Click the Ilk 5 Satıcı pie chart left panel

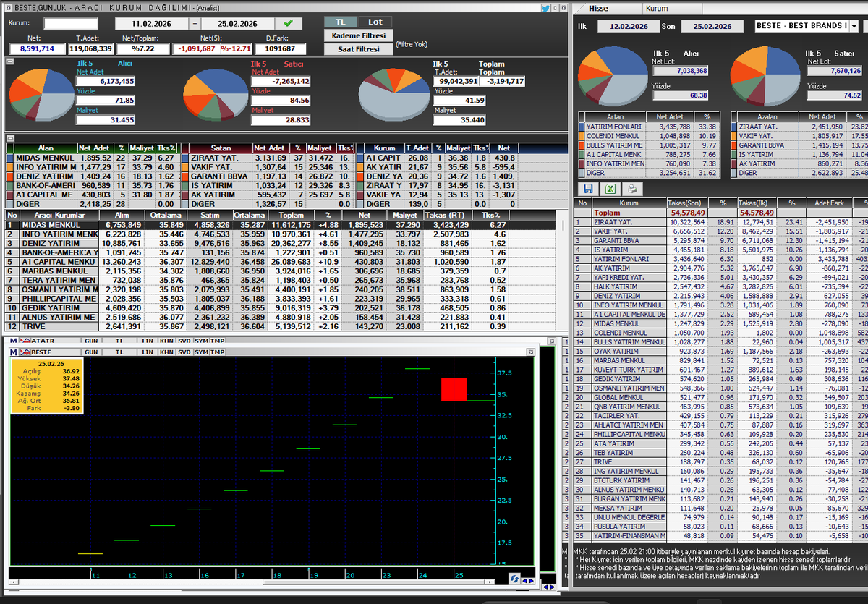[216, 94]
